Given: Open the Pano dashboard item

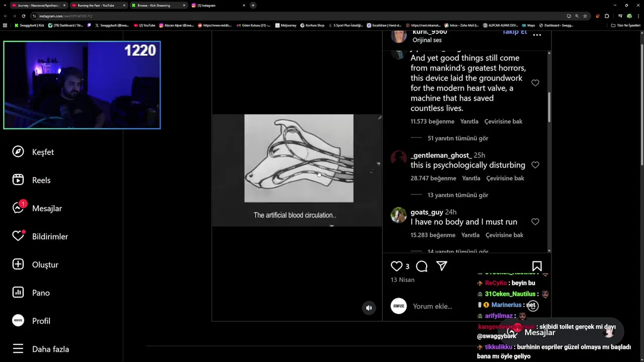Looking at the screenshot, I should (31, 293).
